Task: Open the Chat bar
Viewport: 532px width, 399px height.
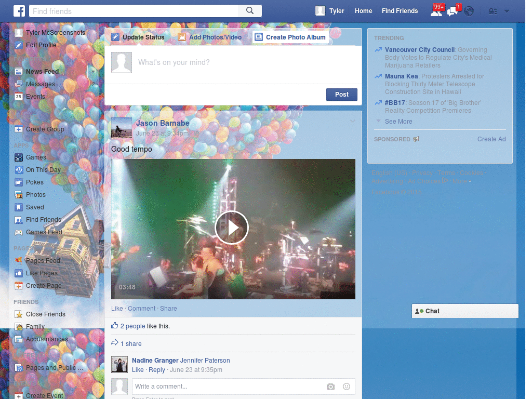Action: click(x=465, y=311)
